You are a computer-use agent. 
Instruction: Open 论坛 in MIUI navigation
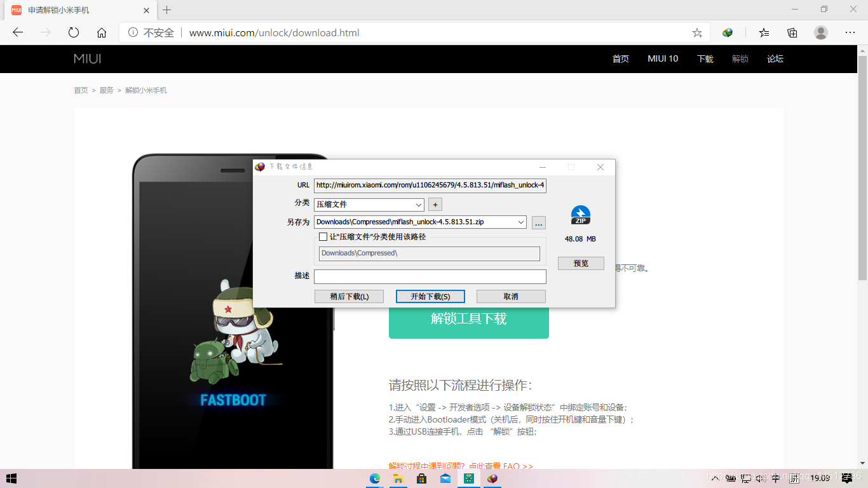(x=775, y=58)
